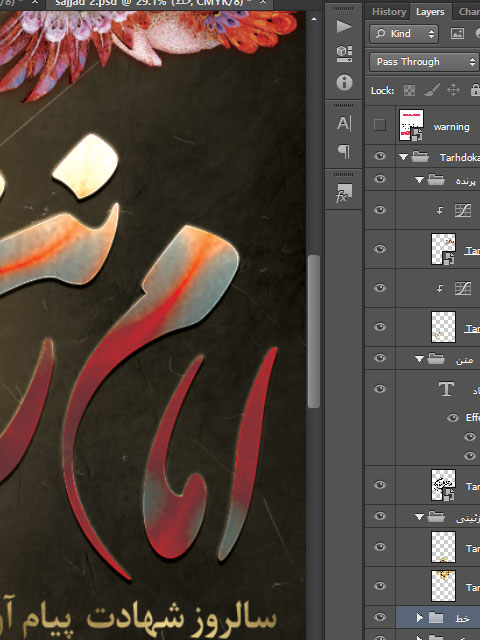The image size is (480, 640).
Task: Click the canvas vertical scrollbar thumb
Action: click(x=313, y=331)
